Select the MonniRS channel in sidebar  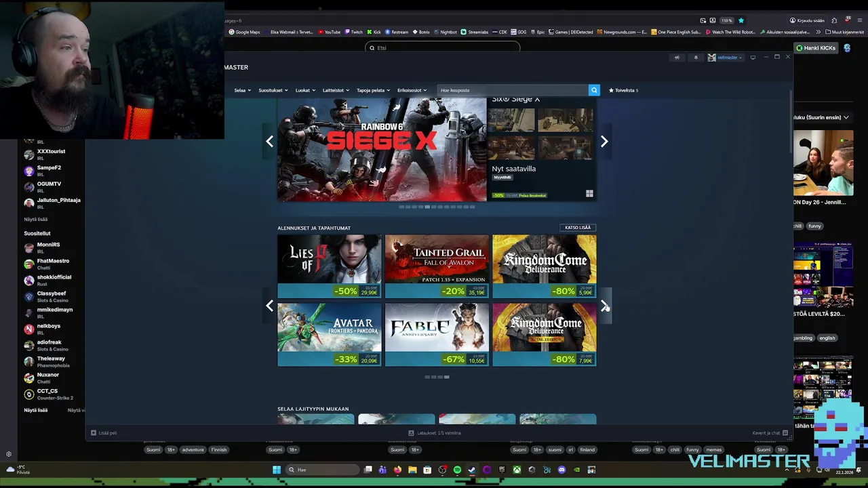click(x=51, y=247)
